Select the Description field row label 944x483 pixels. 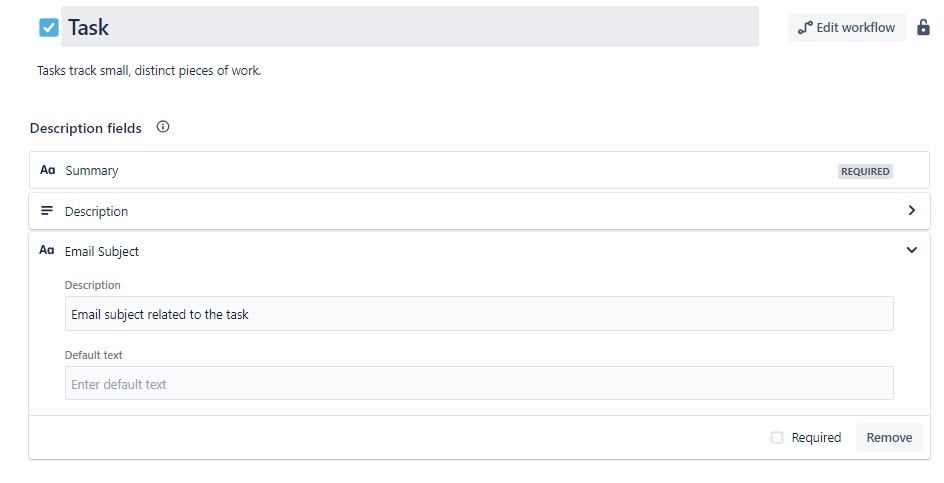tap(96, 211)
